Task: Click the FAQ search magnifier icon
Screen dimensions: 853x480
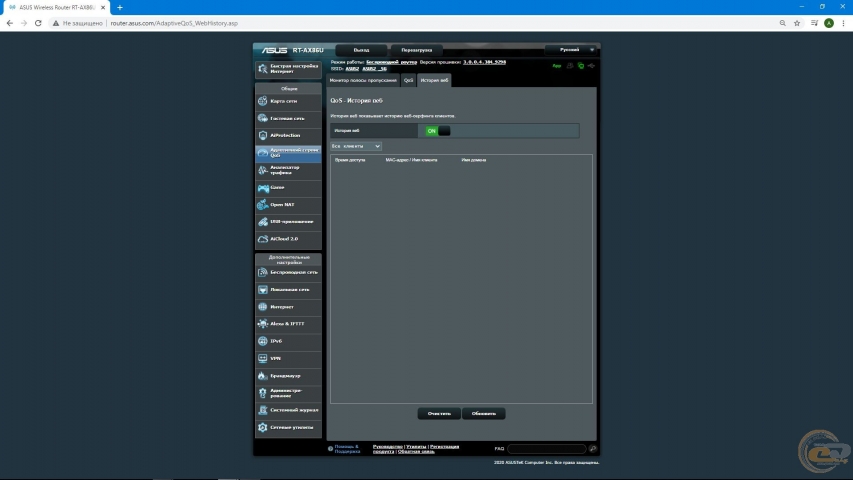Action: pyautogui.click(x=592, y=449)
